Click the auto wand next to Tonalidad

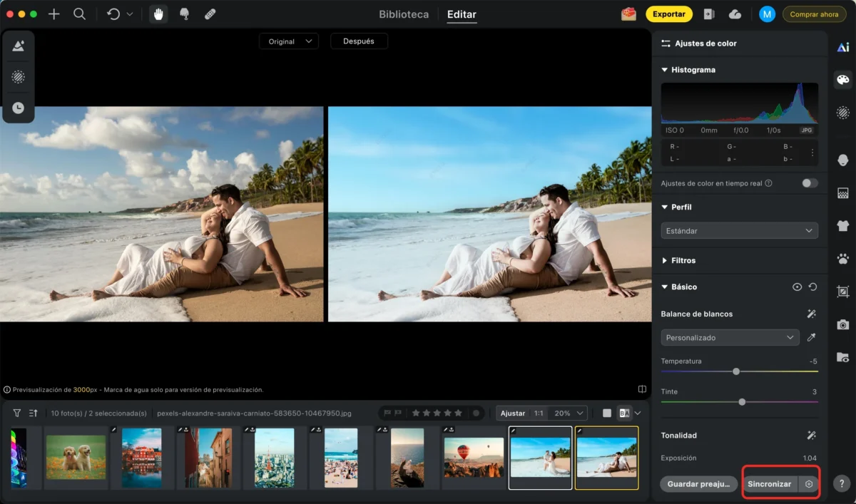[812, 435]
